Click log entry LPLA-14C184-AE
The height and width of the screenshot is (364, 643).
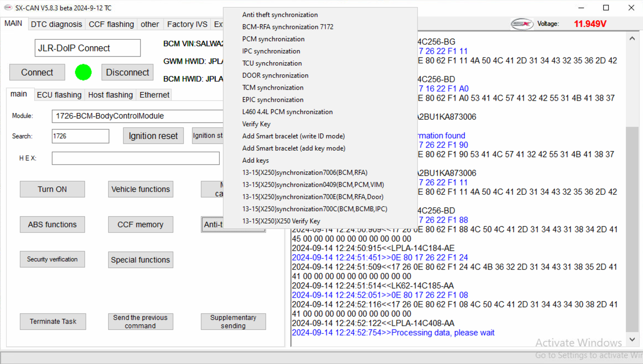tap(373, 248)
